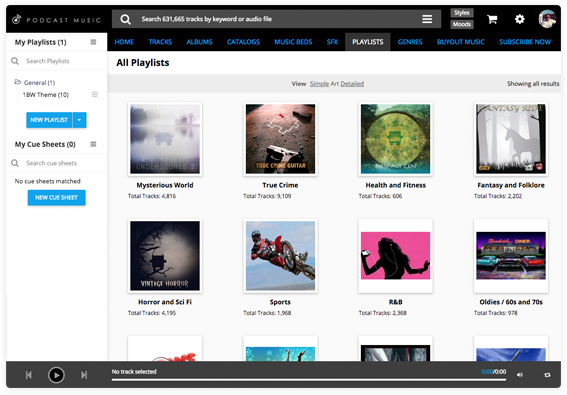Open the shopping cart

pyautogui.click(x=492, y=19)
